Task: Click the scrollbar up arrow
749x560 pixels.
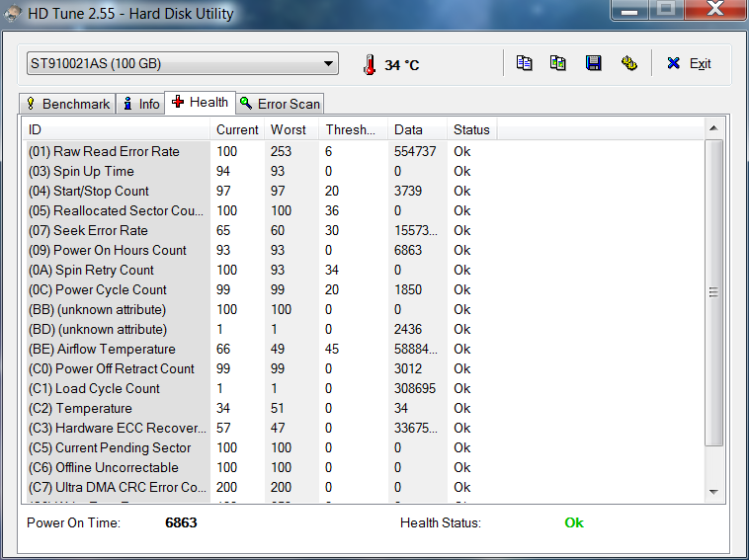Action: point(713,128)
